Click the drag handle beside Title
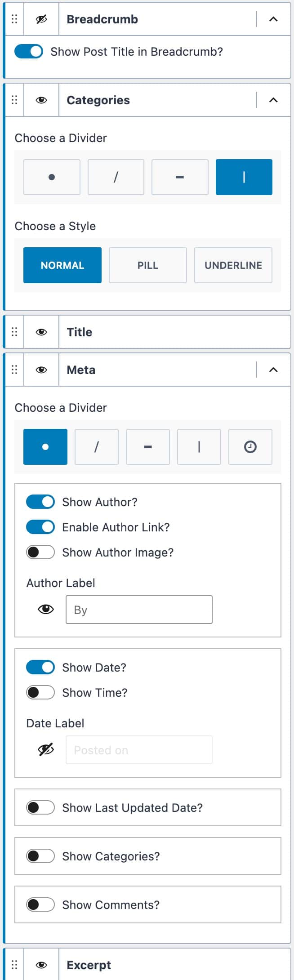This screenshot has width=294, height=980. pos(14,332)
